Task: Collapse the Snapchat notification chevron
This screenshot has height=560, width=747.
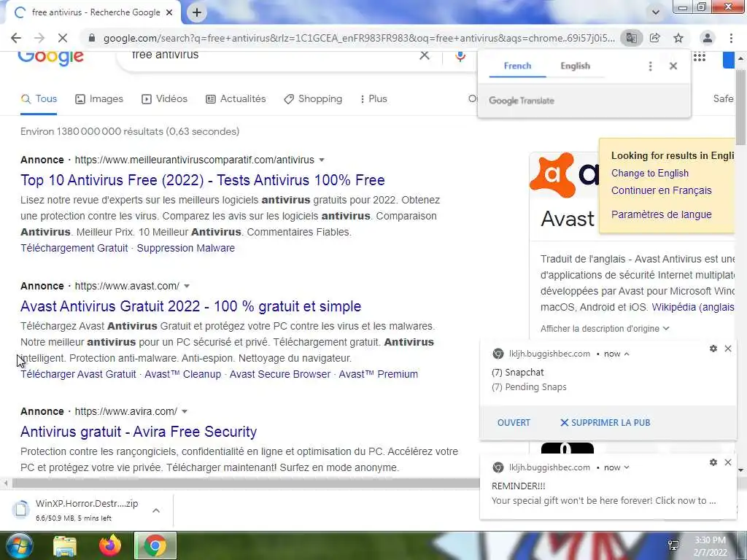Action: pyautogui.click(x=627, y=354)
